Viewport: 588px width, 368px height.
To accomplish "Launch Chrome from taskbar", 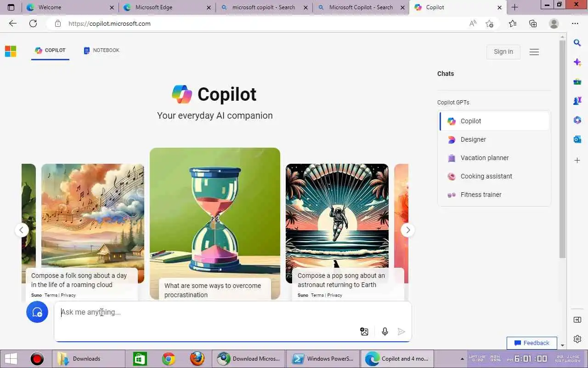I will (169, 359).
